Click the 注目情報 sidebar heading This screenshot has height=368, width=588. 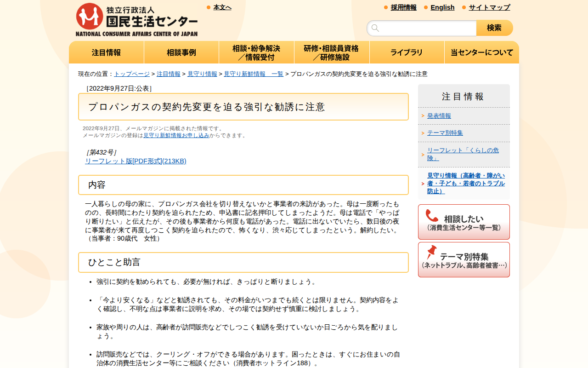[464, 96]
